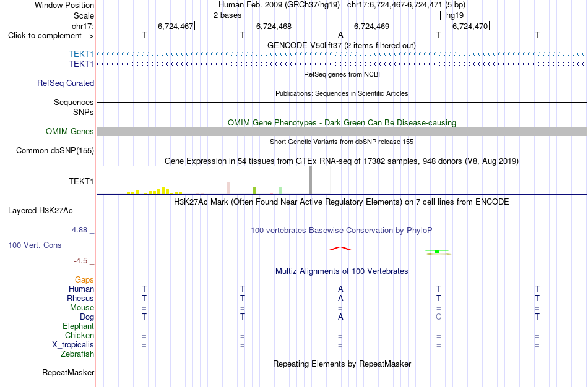The height and width of the screenshot is (387, 588).
Task: Select the Layered H3K27Ac track label
Action: pyautogui.click(x=40, y=211)
